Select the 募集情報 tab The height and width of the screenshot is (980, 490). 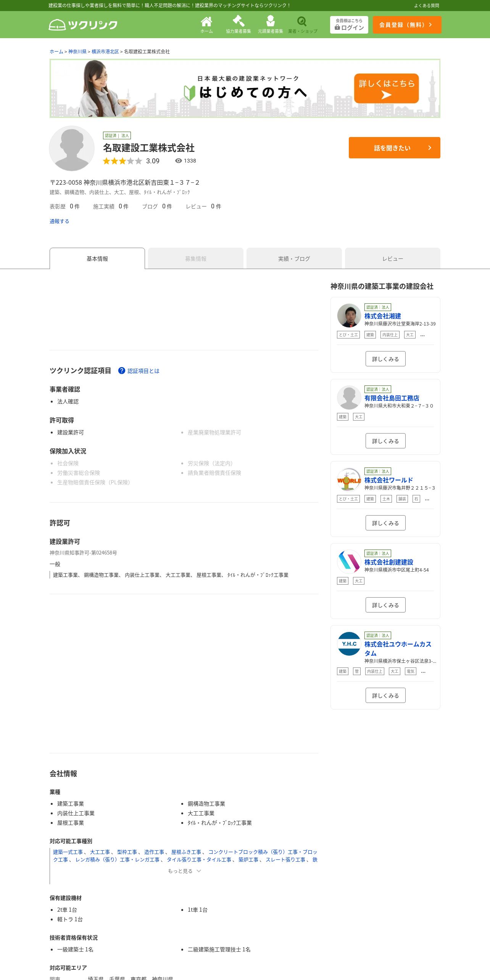[x=196, y=258]
